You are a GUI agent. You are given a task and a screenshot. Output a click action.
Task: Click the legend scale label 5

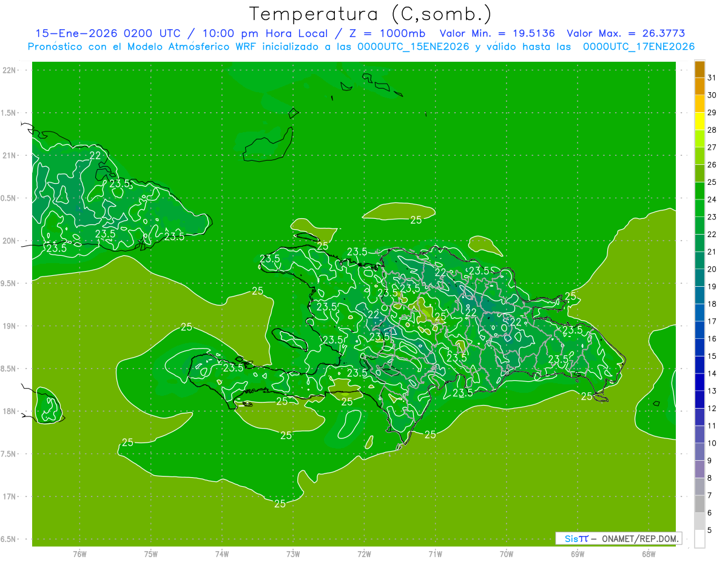(x=710, y=530)
